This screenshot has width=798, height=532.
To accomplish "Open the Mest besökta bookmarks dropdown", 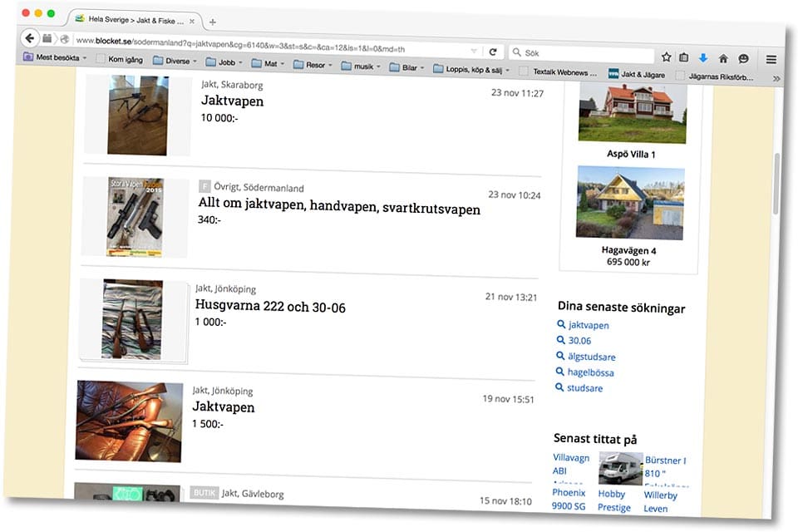I will click(55, 57).
